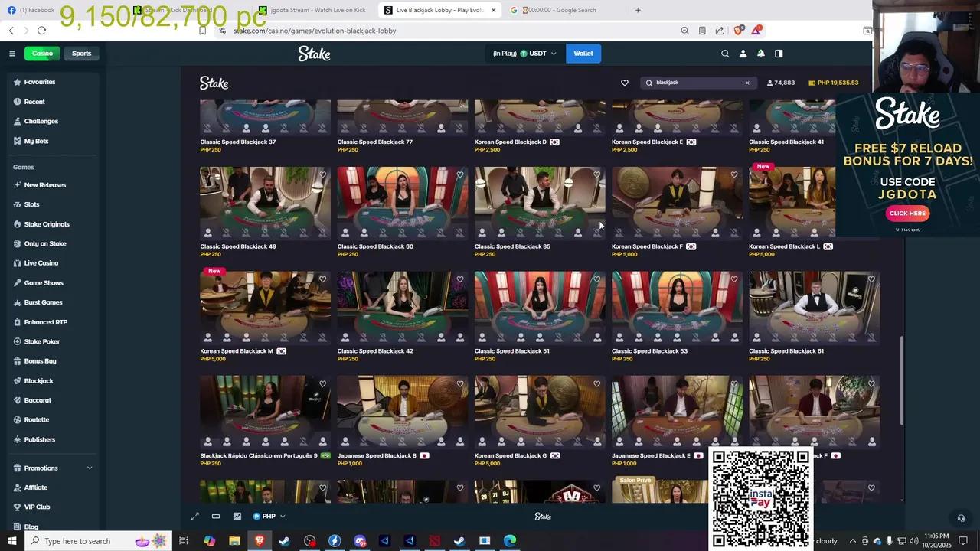The width and height of the screenshot is (980, 551).
Task: Click the theatre mode icon below the game
Action: pos(216,517)
